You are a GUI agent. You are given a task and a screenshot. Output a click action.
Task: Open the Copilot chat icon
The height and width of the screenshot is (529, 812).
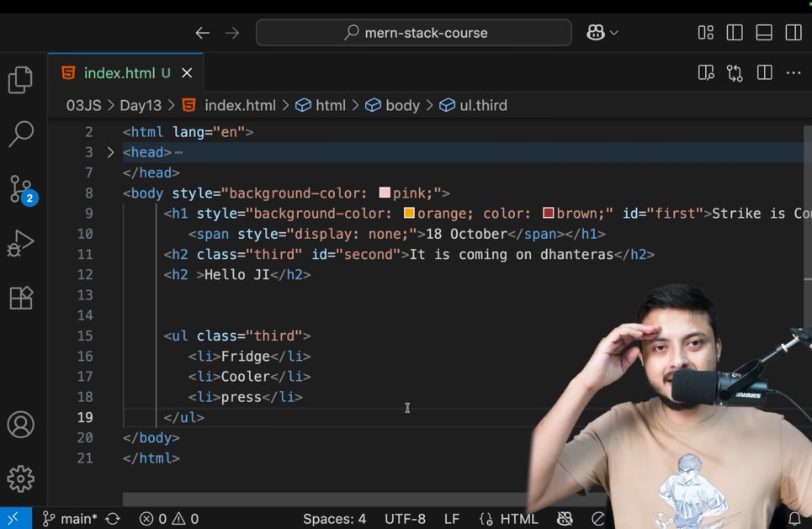[x=596, y=33]
